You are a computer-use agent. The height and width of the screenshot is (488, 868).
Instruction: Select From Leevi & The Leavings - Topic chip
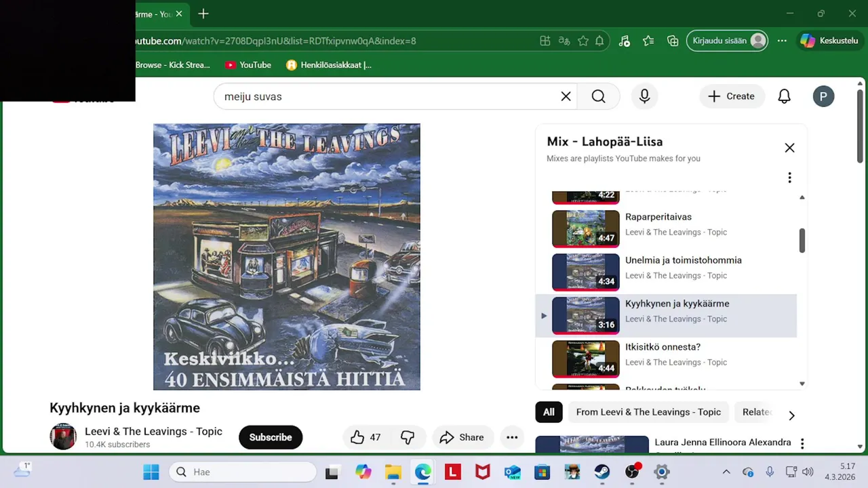648,412
